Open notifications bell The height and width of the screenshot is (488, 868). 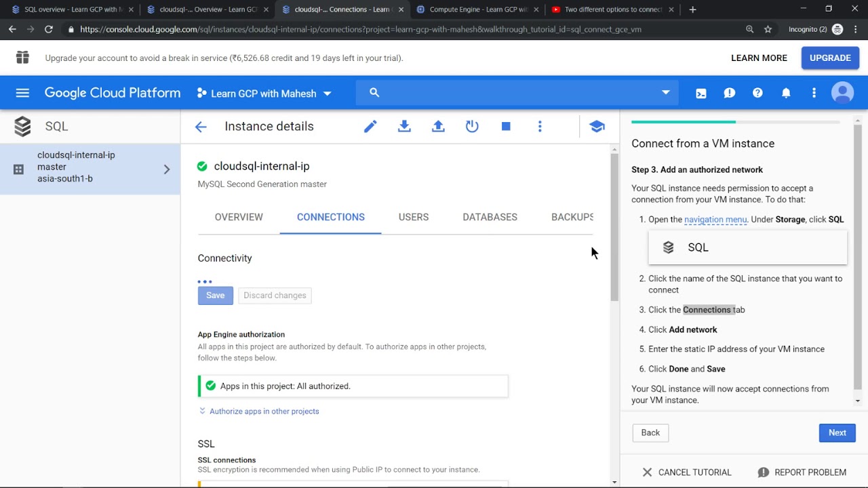click(x=786, y=94)
